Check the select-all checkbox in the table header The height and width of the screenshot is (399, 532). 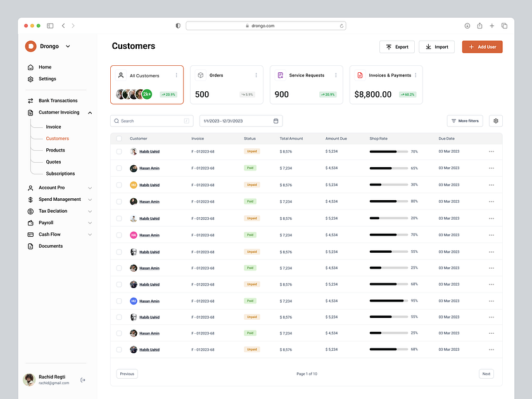(118, 138)
